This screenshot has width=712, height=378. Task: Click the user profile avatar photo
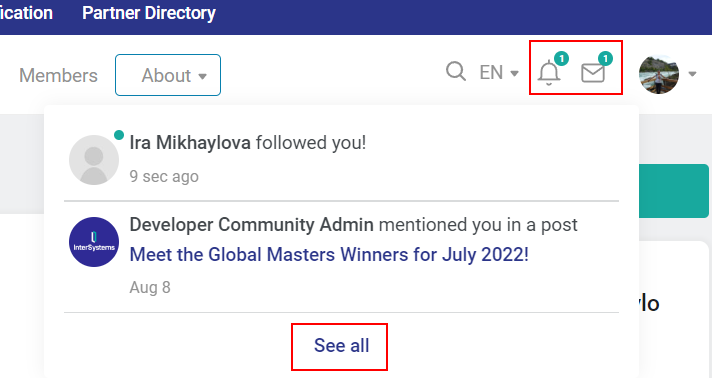(x=659, y=74)
